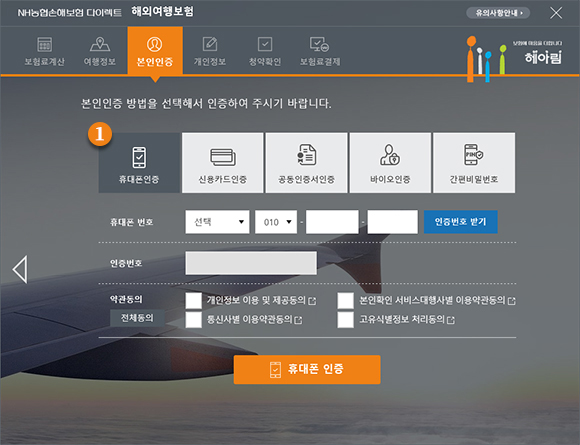This screenshot has height=445, width=580.
Task: Check 개인정보 이용 및 제공동의 box
Action: [x=194, y=300]
